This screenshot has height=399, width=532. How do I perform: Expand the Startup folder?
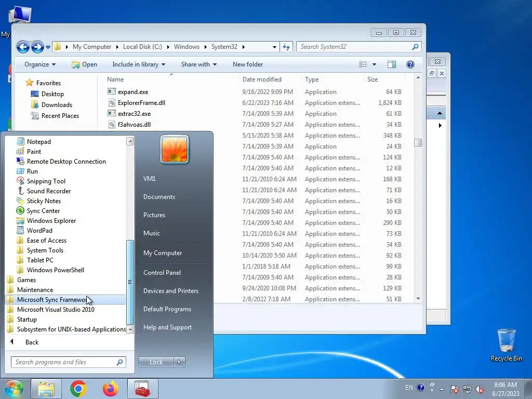(x=26, y=319)
